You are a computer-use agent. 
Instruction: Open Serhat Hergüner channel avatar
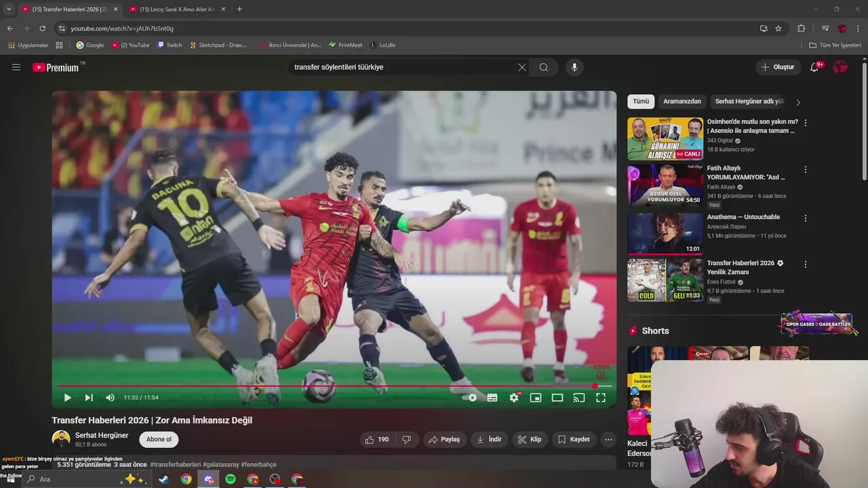click(61, 439)
